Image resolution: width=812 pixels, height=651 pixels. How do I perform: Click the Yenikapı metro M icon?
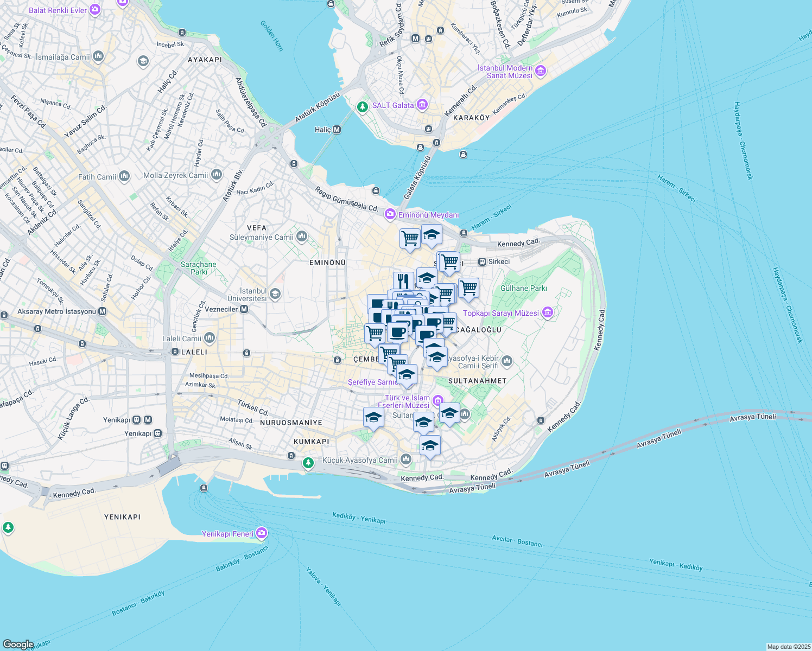tap(148, 420)
